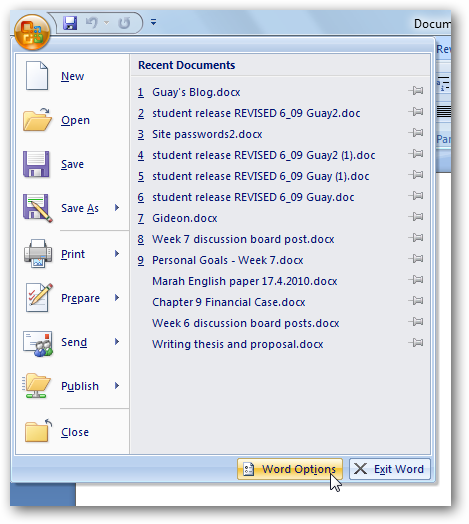Image resolution: width=469 pixels, height=524 pixels.
Task: Open Week 6 discussion board posts.docx
Action: coord(246,323)
